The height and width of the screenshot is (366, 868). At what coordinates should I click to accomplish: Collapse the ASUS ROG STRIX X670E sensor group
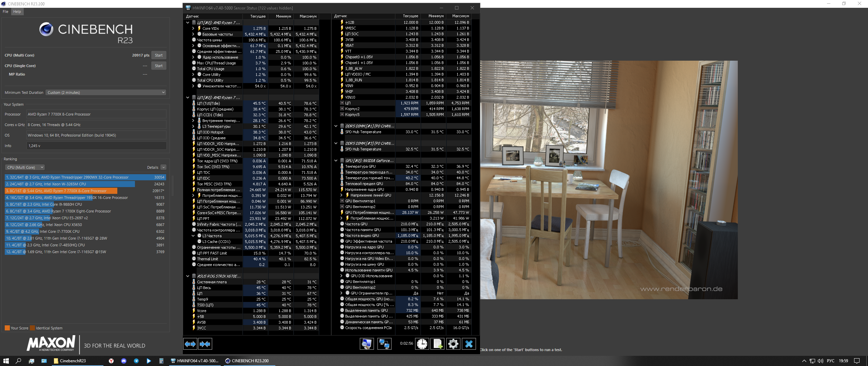point(188,276)
